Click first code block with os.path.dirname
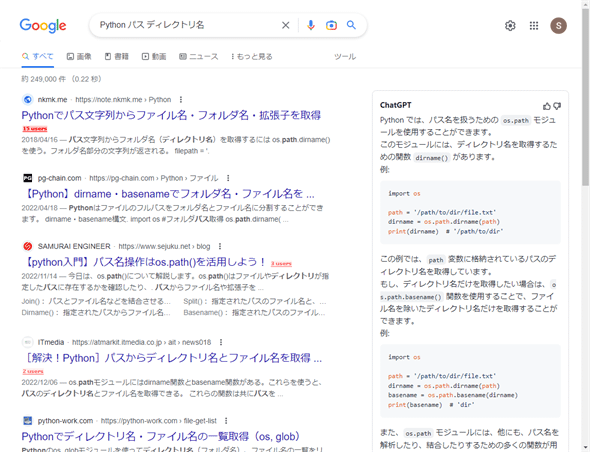The width and height of the screenshot is (590, 452). 470,212
